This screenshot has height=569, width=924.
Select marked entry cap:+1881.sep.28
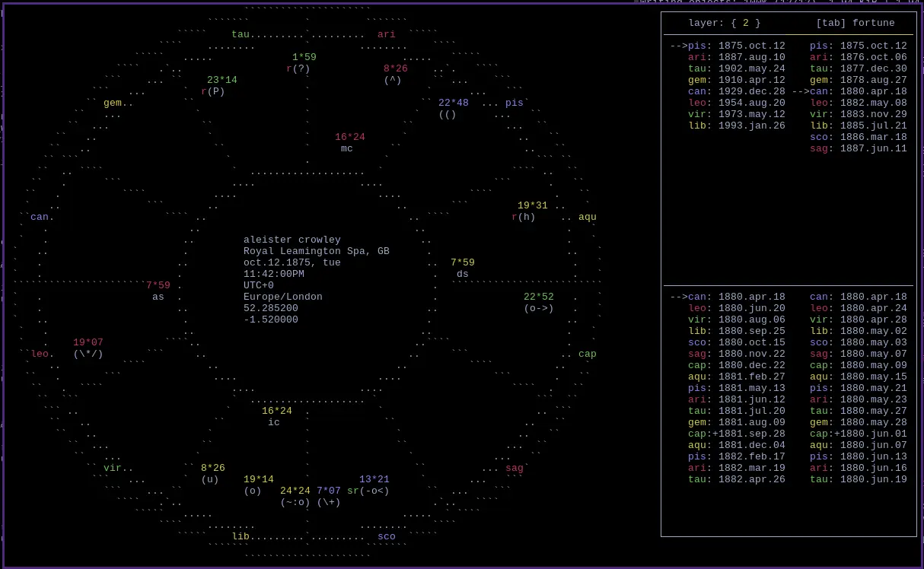tap(737, 434)
